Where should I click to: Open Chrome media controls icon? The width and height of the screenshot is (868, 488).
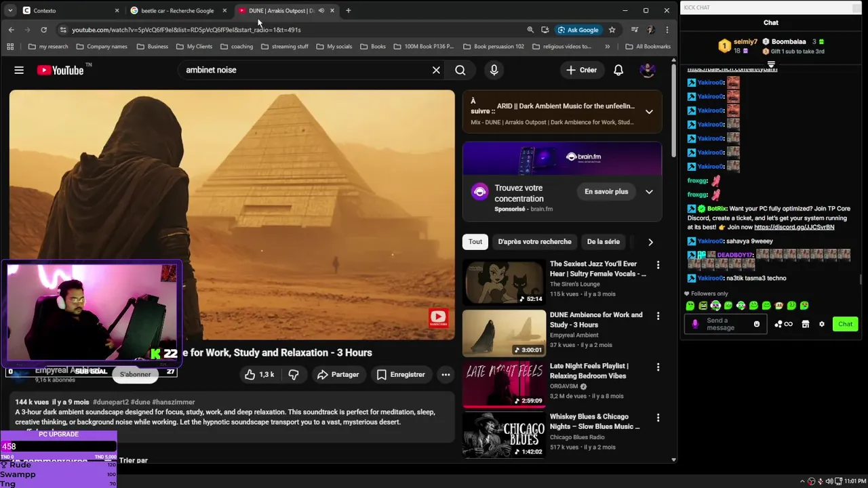coord(634,30)
